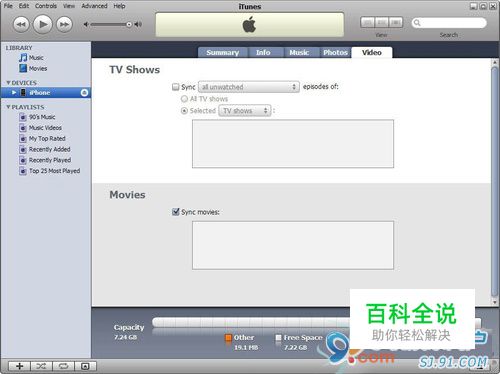This screenshot has height=374, width=500.
Task: Open Music in the Library
Action: pos(36,58)
